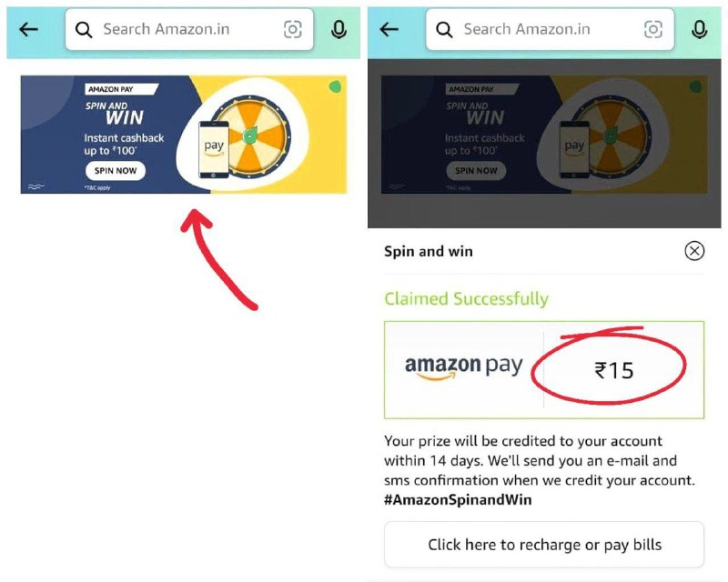The width and height of the screenshot is (728, 582).
Task: Tap the back arrow on the undimmed screen
Action: pyautogui.click(x=29, y=30)
